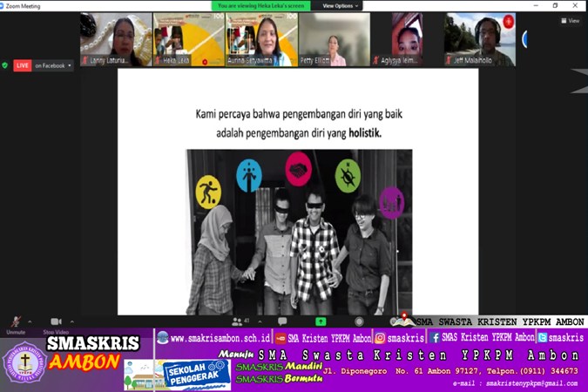The image size is (588, 392).
Task: Click purple people icon in slide
Action: click(x=392, y=203)
